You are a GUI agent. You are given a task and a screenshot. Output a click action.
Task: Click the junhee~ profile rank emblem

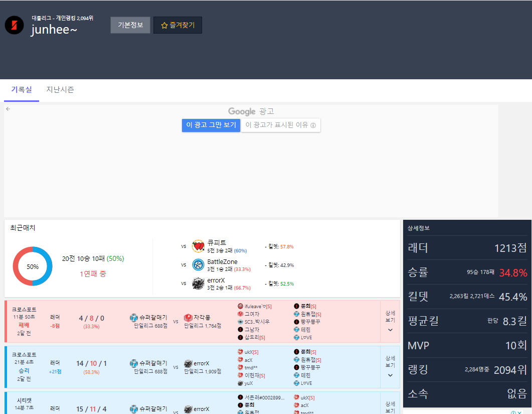[14, 25]
